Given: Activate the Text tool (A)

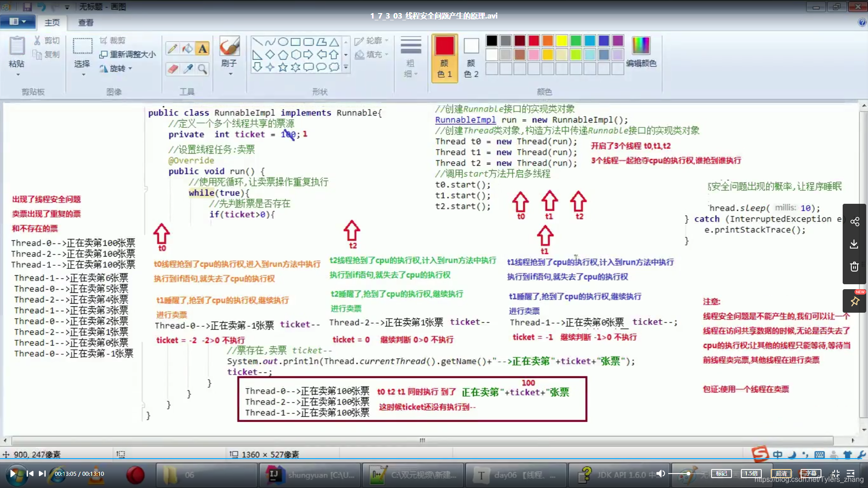Looking at the screenshot, I should [203, 48].
